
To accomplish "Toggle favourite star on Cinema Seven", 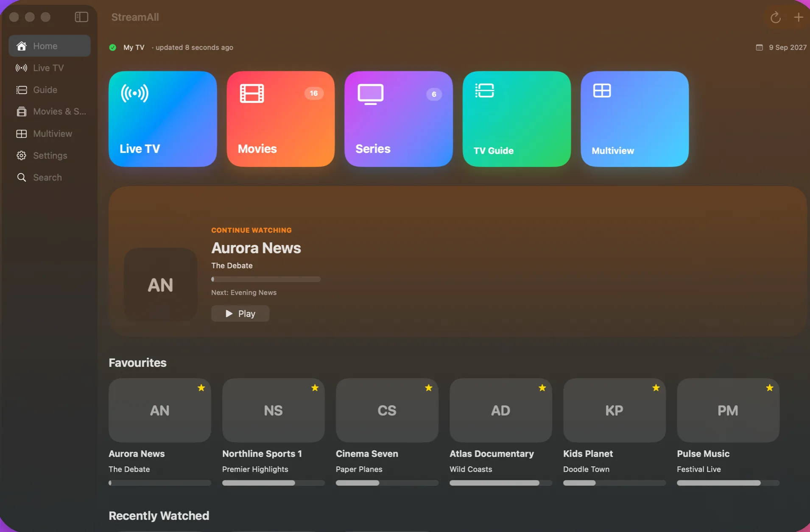I will tap(428, 388).
